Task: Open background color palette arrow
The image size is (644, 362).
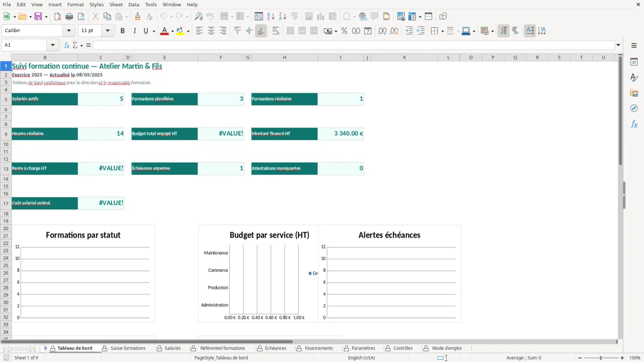Action: click(x=188, y=31)
